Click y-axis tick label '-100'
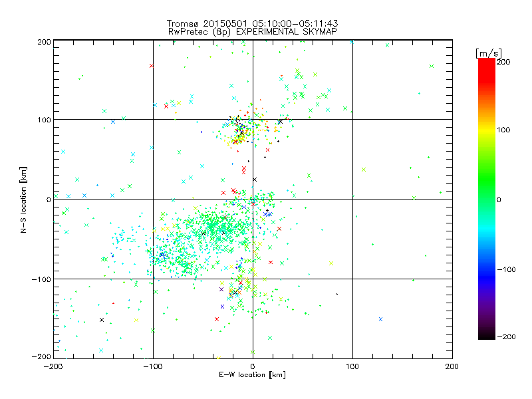 coord(41,279)
